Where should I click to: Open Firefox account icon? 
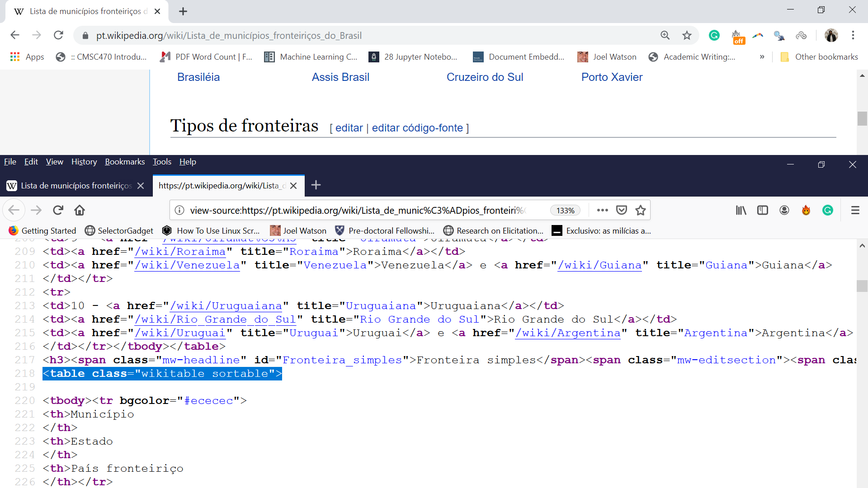tap(784, 210)
